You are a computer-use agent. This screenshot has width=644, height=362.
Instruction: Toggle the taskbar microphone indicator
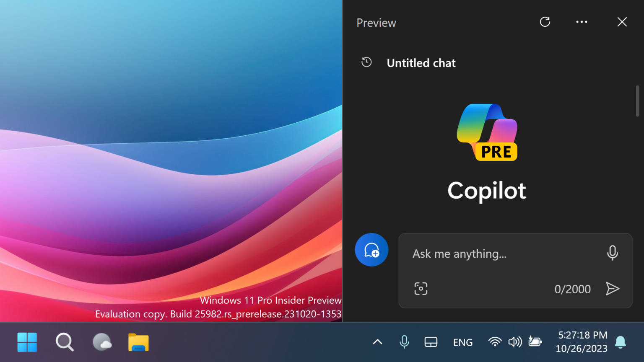[404, 342]
